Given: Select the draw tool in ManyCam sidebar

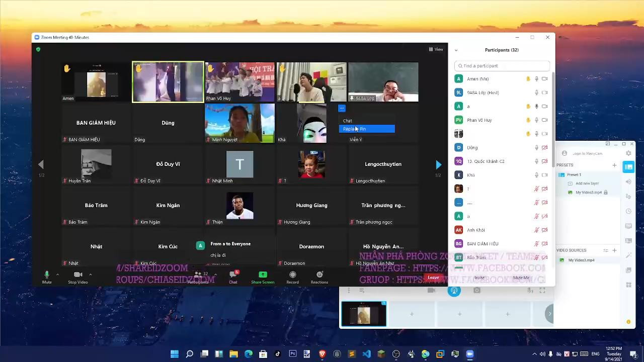Looking at the screenshot, I should pyautogui.click(x=628, y=197).
